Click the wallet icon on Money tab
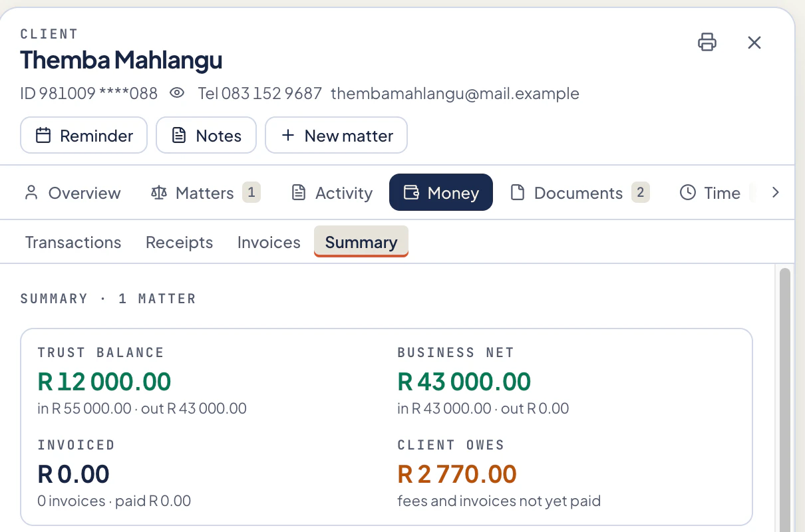The height and width of the screenshot is (532, 805). [412, 193]
